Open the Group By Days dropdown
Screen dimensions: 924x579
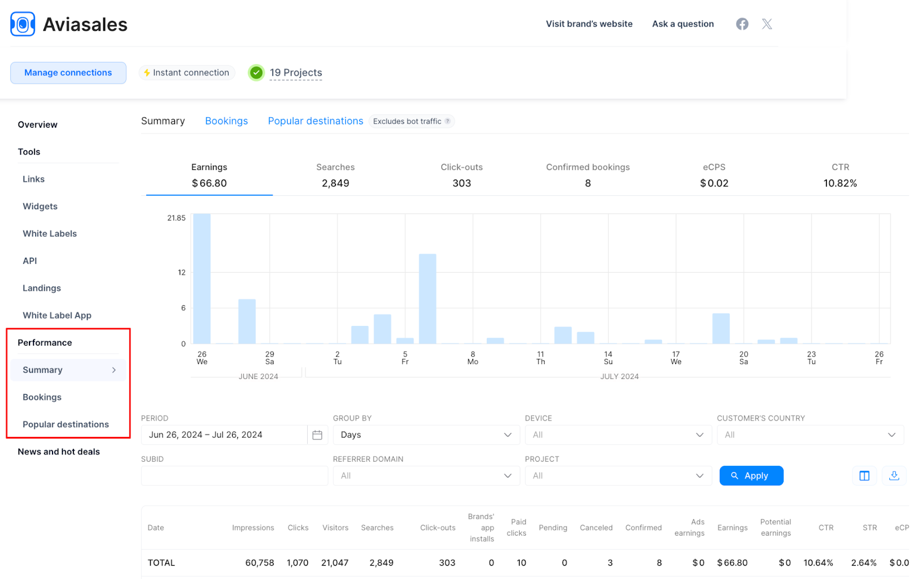pos(426,435)
